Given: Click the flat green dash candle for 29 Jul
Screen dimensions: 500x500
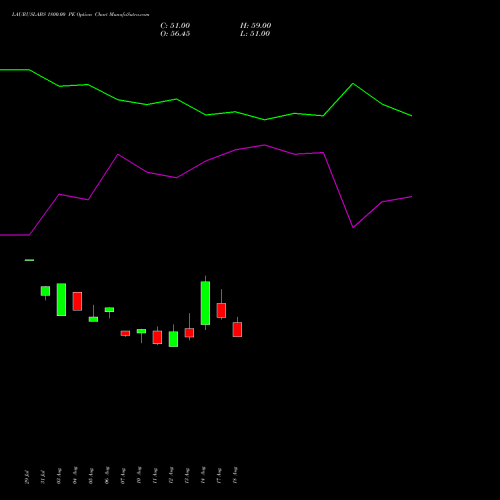Looking at the screenshot, I should pos(29,260).
